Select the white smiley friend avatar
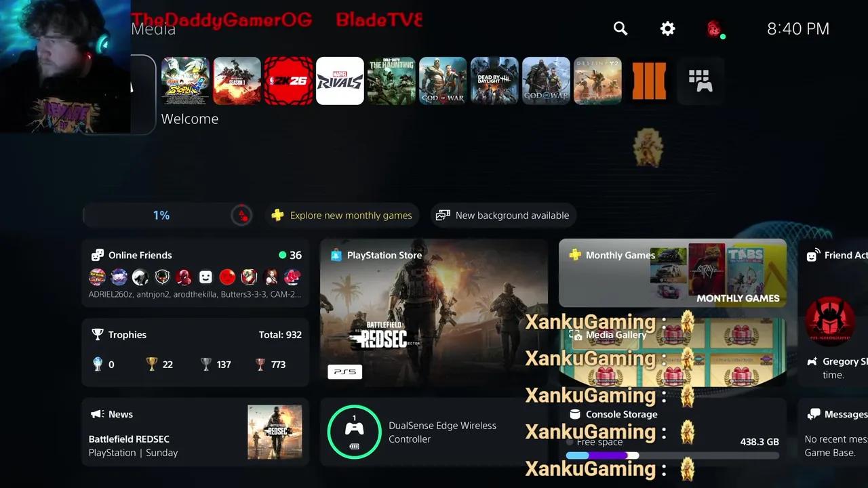 click(205, 277)
